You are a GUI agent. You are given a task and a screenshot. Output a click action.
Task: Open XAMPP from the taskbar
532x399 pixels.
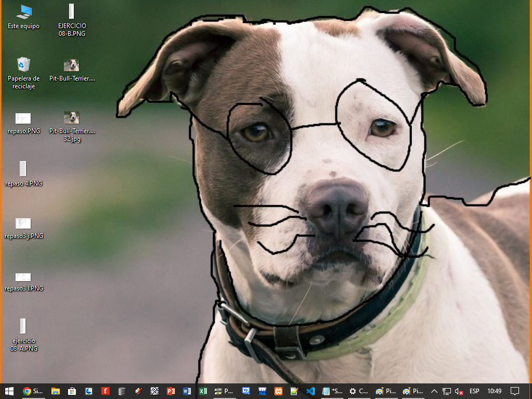click(x=278, y=391)
